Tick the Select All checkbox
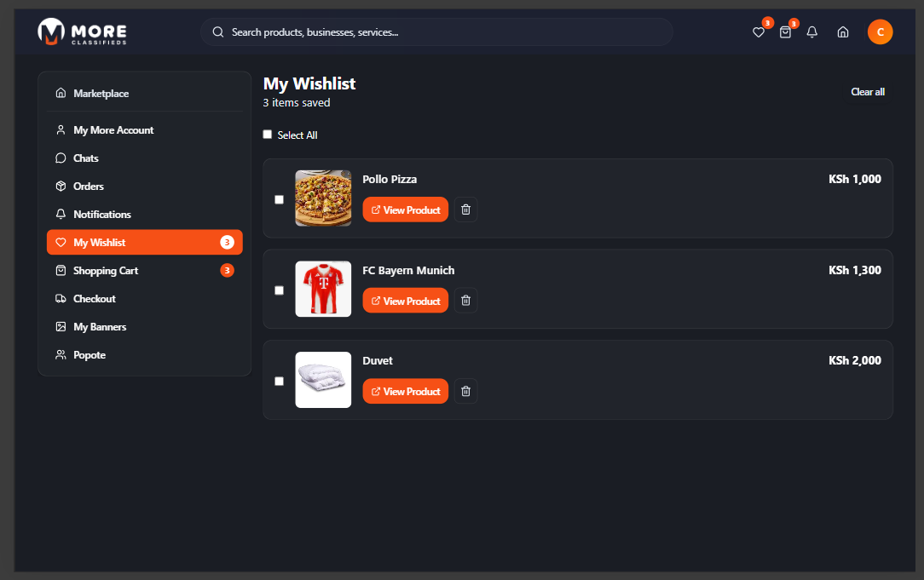 point(268,135)
